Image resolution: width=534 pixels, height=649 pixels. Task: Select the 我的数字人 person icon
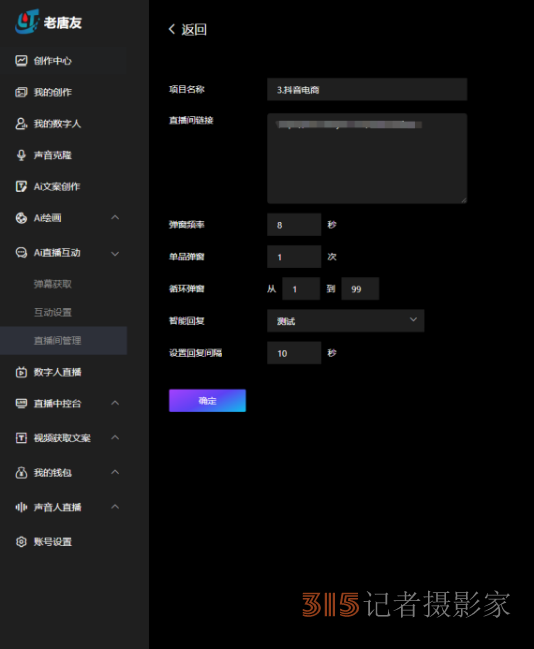pos(21,123)
